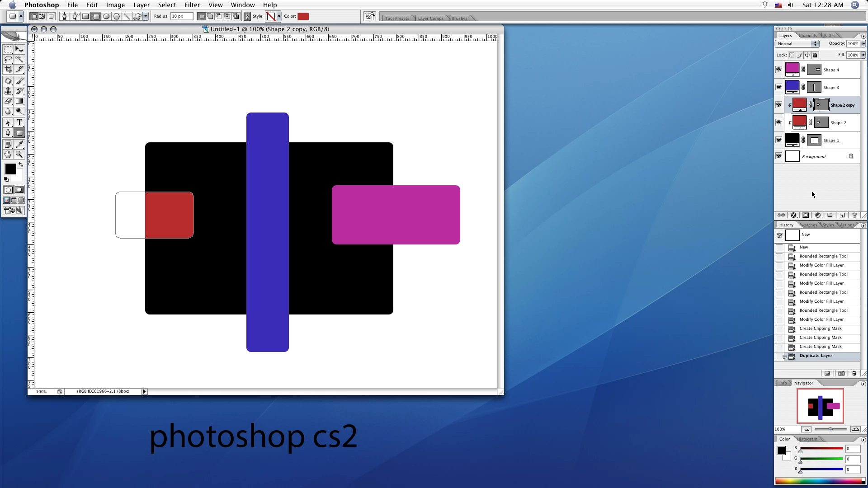
Task: Click the Hand tool
Action: click(8, 154)
